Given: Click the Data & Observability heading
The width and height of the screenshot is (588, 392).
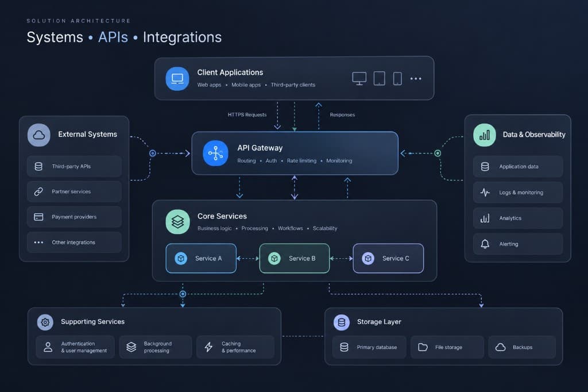Looking at the screenshot, I should [534, 134].
